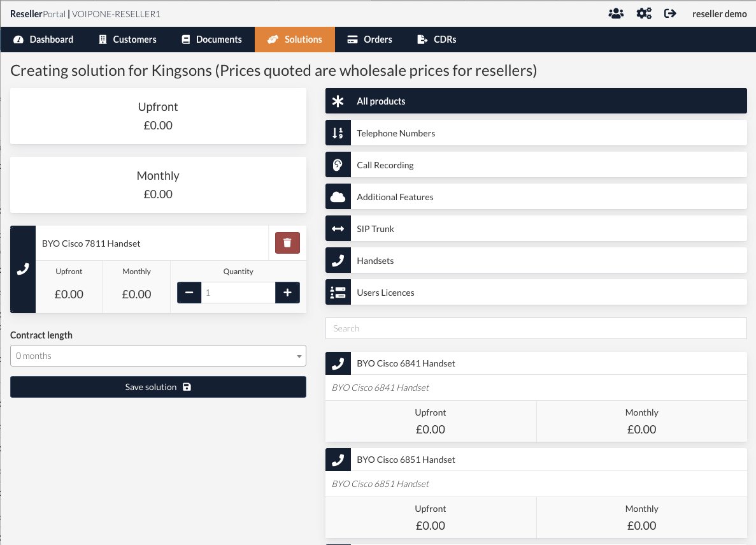Click the Contract length dropdown arrow
Viewport: 756px width, 545px height.
299,356
